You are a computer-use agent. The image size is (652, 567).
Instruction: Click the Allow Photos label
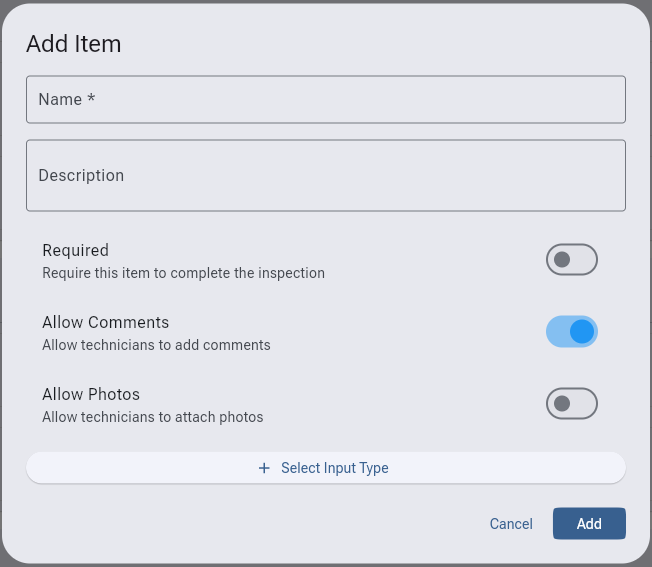[91, 394]
